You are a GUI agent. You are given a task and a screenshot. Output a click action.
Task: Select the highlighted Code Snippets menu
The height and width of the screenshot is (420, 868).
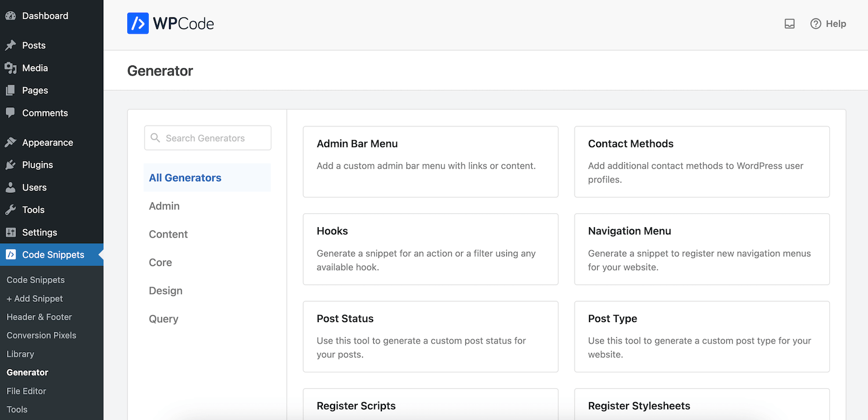(x=52, y=255)
